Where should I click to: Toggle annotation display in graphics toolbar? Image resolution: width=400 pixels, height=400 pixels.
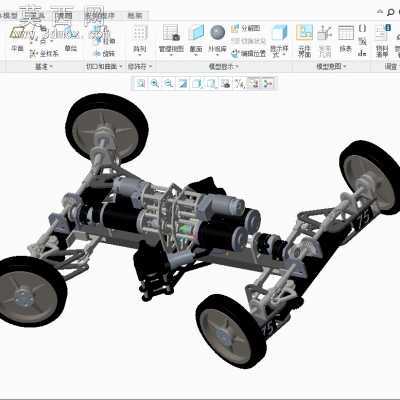254,83
